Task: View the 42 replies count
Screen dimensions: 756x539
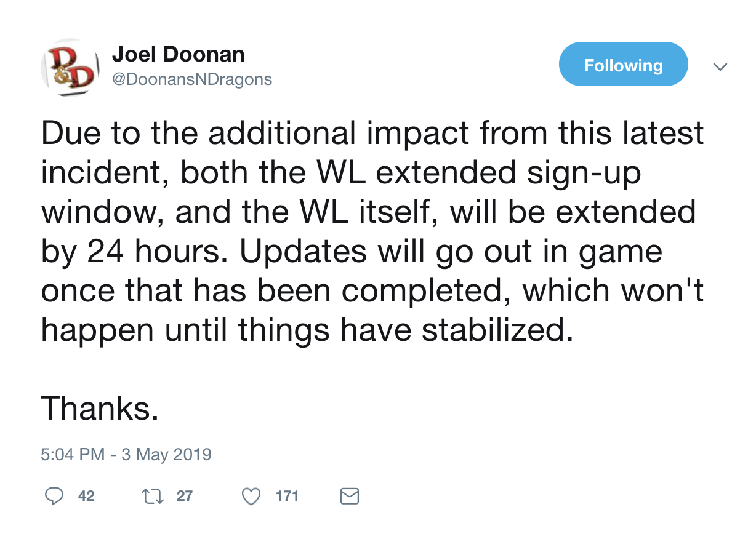Action: pos(87,496)
